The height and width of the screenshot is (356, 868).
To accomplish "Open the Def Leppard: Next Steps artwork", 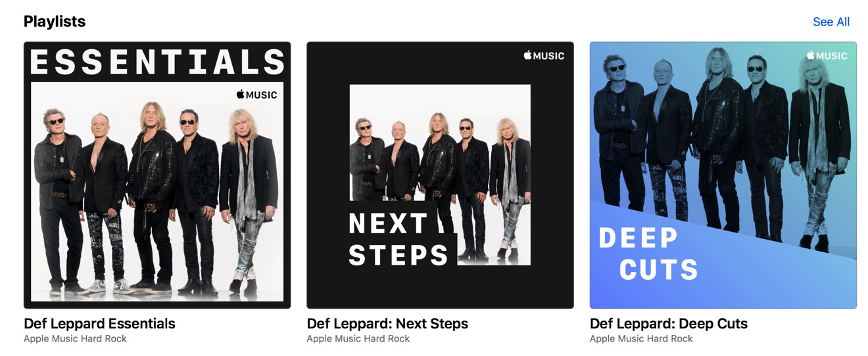I will coord(440,175).
